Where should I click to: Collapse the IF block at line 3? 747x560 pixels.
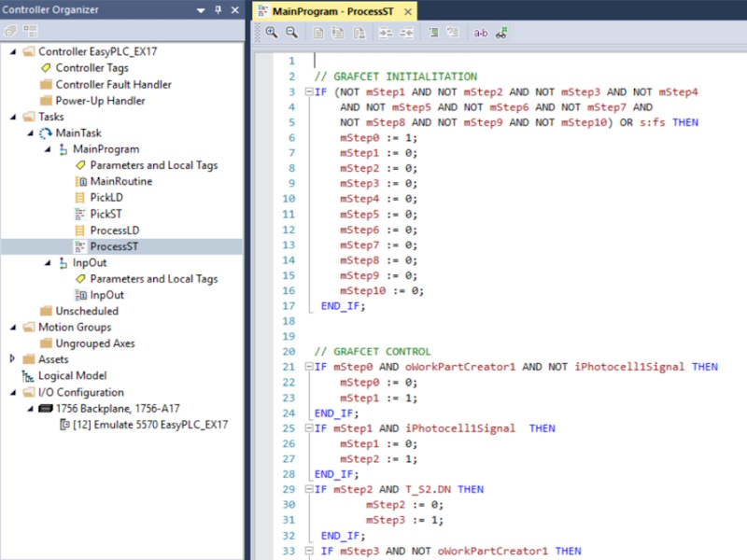pyautogui.click(x=308, y=92)
